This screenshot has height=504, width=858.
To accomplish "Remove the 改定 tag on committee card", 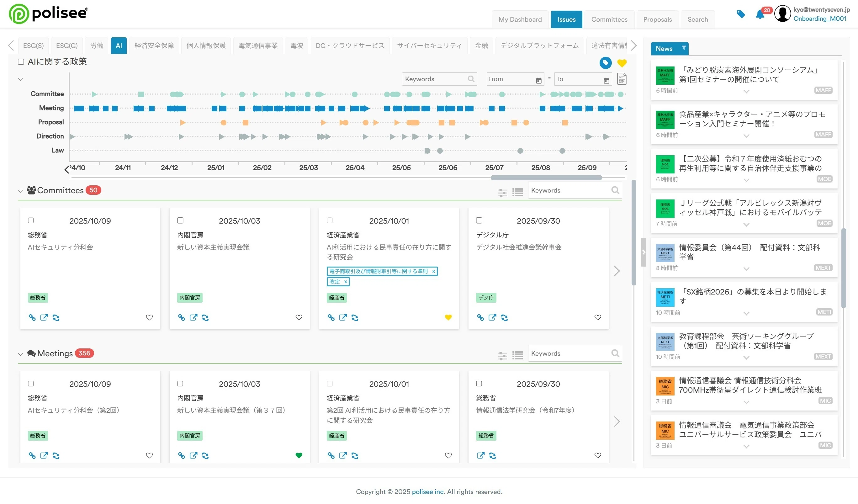I will tap(345, 282).
